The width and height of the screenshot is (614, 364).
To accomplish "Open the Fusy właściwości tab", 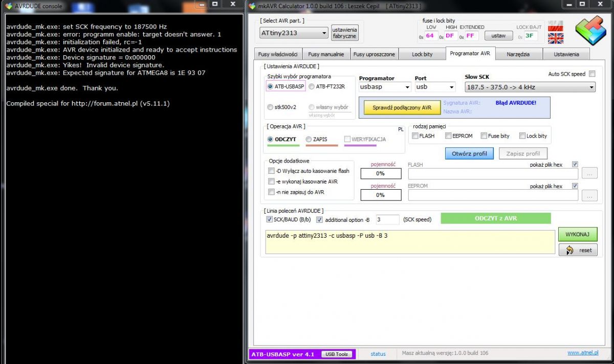I will (x=278, y=54).
